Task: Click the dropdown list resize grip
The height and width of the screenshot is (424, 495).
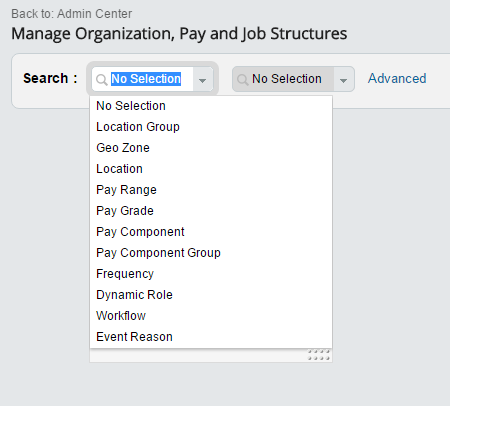Action: pos(319,355)
